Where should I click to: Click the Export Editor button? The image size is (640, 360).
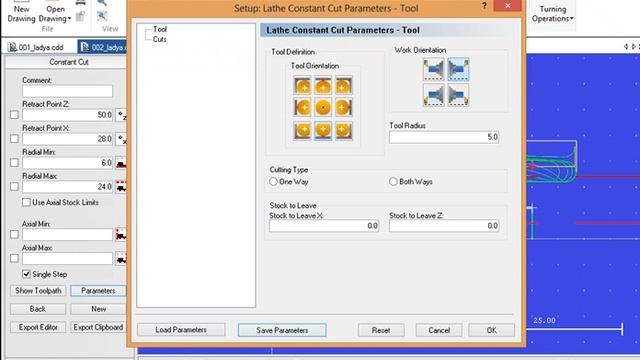click(38, 327)
